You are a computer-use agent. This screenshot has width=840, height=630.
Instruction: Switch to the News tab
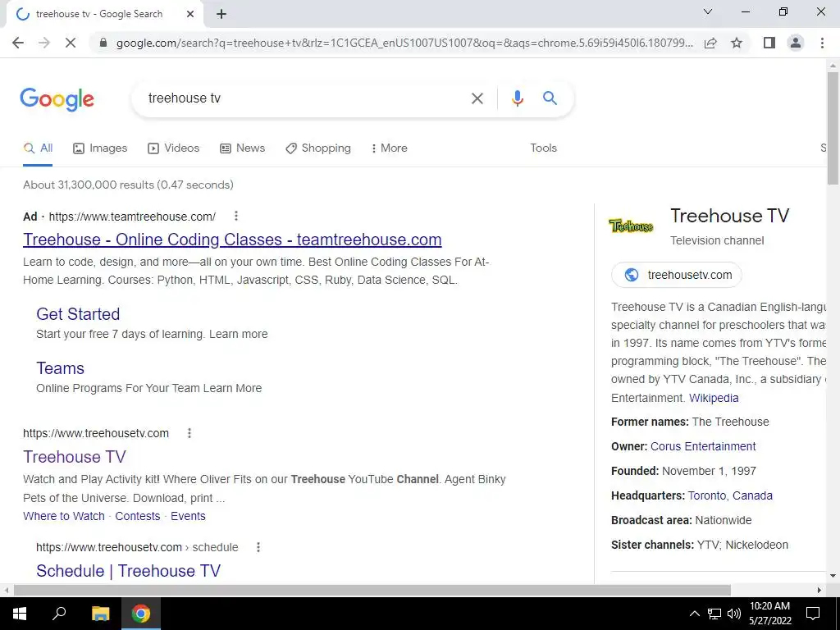pyautogui.click(x=243, y=148)
